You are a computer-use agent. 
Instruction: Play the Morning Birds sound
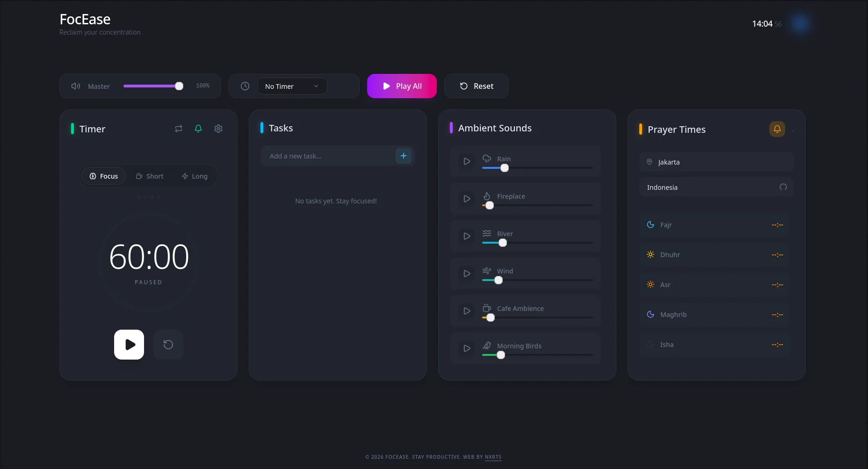click(x=467, y=348)
